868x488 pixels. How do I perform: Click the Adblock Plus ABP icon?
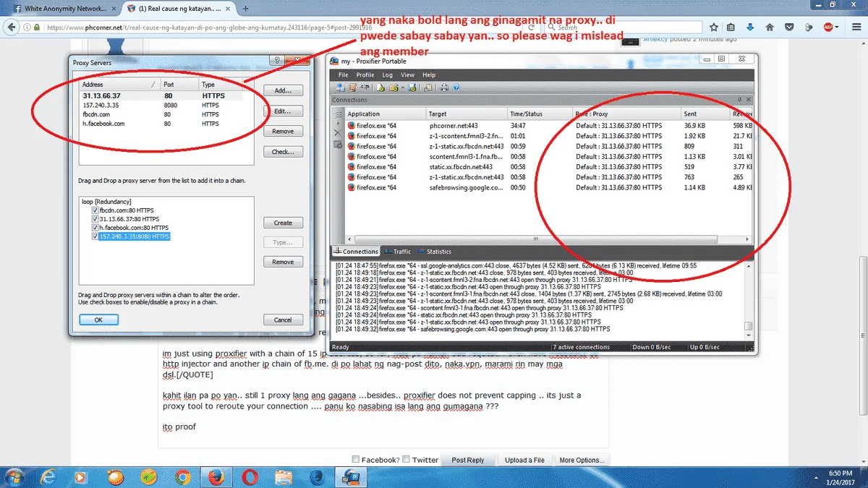828,27
